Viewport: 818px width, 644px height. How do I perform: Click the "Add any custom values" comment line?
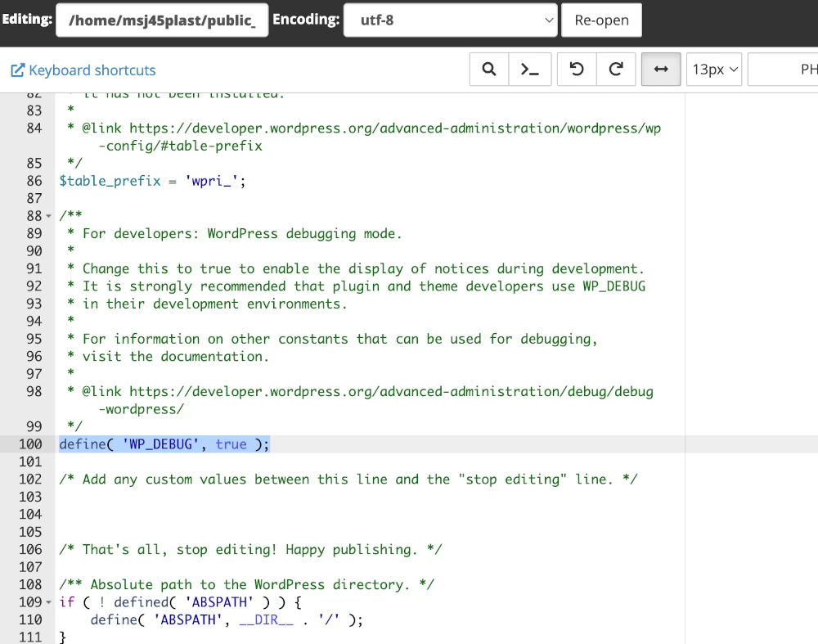coord(348,479)
